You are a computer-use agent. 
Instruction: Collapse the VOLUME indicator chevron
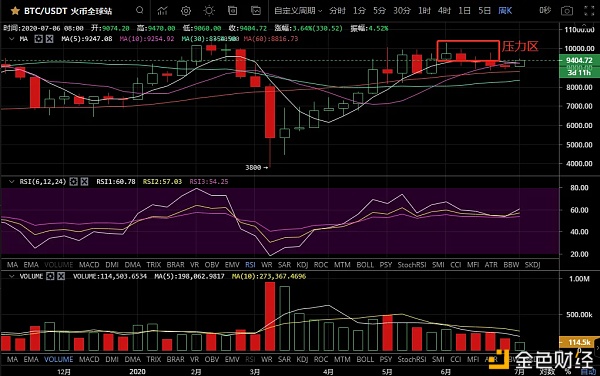(x=11, y=276)
